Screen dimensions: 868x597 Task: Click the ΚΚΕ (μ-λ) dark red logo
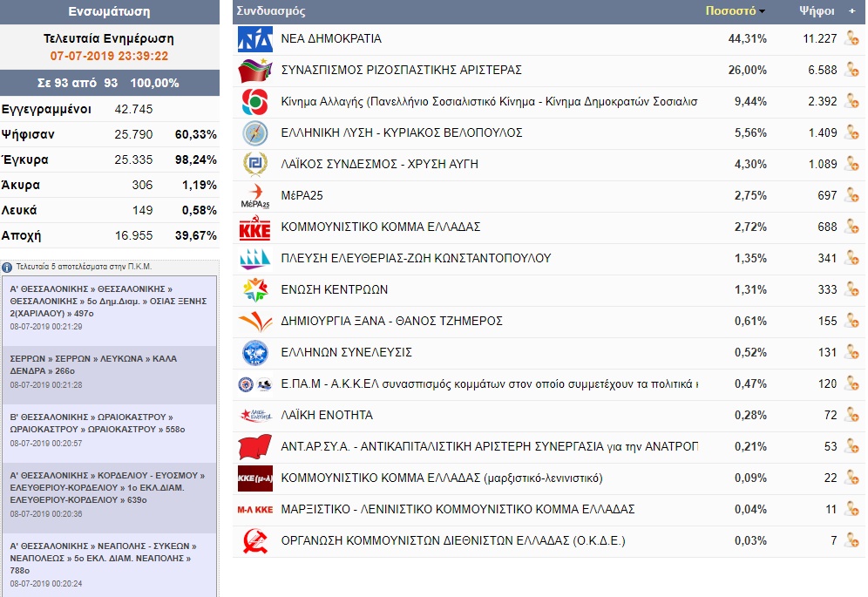tap(255, 478)
